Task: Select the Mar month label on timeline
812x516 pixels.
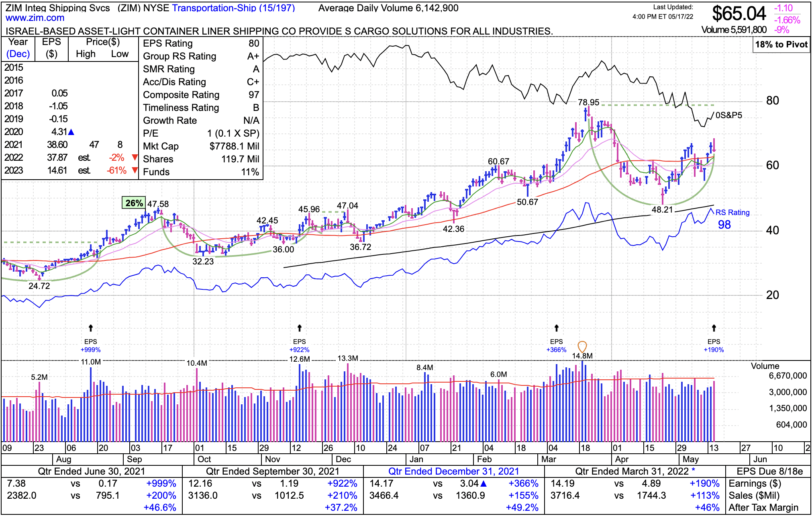Action: click(549, 459)
